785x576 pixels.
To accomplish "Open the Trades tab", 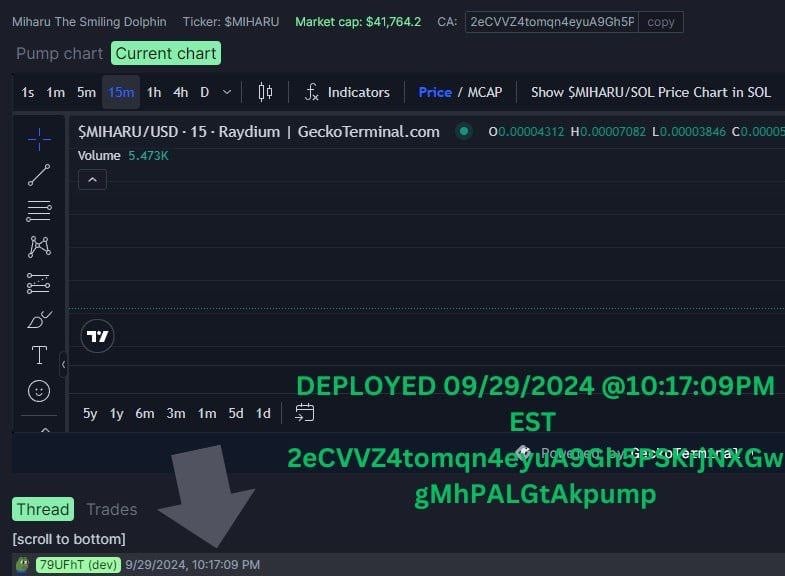I will point(112,509).
